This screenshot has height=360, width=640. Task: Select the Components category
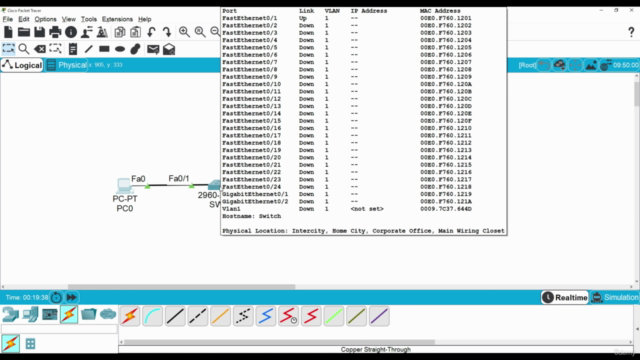[50, 315]
